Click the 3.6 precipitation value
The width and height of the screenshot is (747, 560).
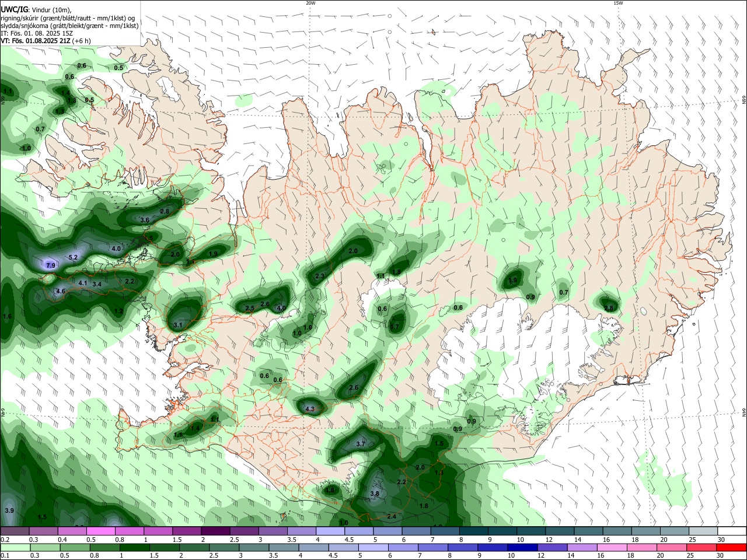145,220
